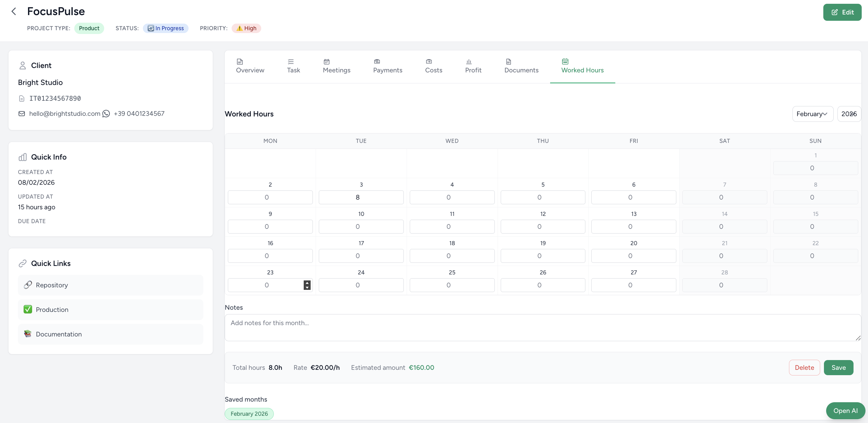Open the Meetings tab

tap(336, 66)
